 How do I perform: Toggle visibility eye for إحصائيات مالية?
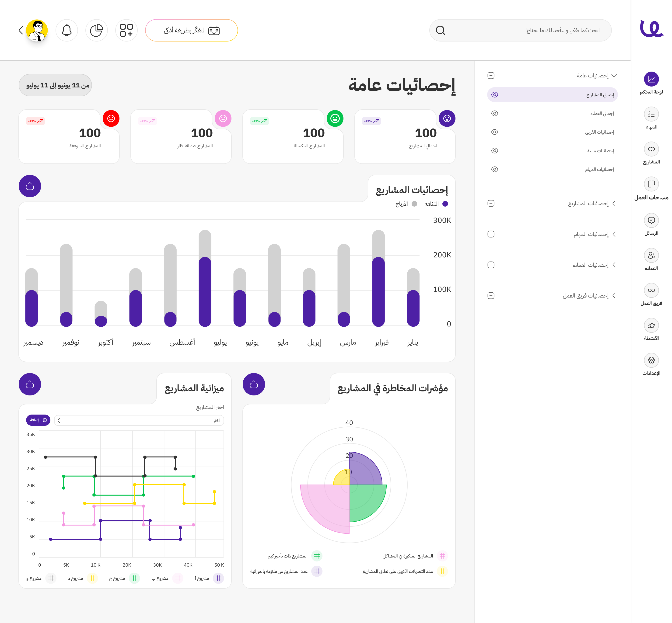pos(495,151)
